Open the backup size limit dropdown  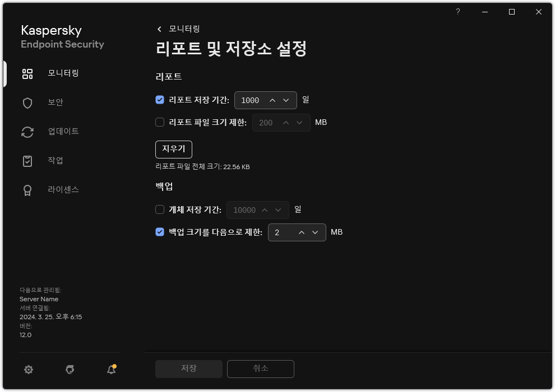coord(315,232)
